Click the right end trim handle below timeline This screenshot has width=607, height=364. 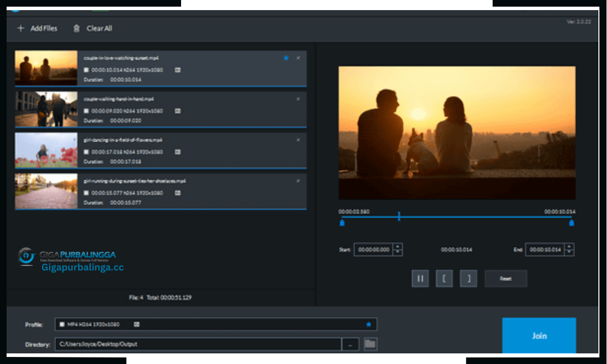click(x=572, y=222)
